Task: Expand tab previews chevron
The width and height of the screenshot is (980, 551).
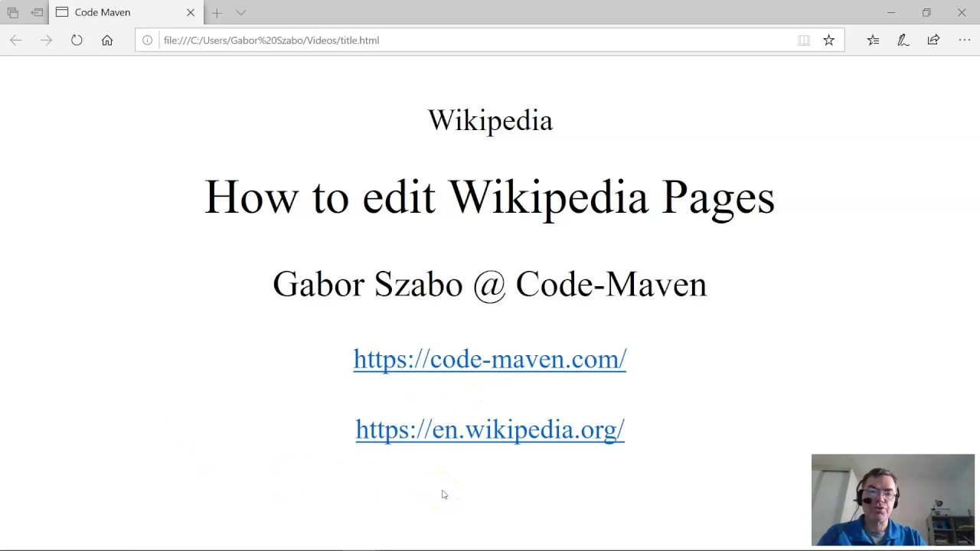Action: [x=241, y=12]
